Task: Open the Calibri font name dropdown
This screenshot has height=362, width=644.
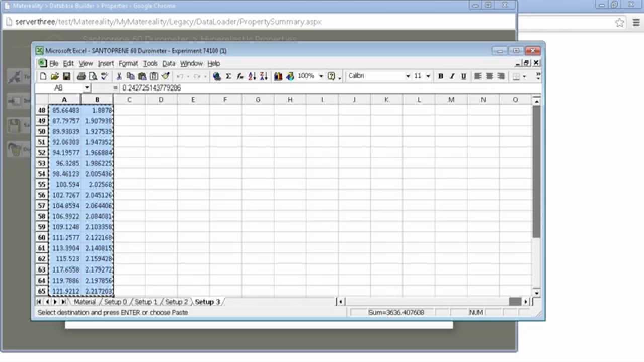Action: pyautogui.click(x=408, y=76)
